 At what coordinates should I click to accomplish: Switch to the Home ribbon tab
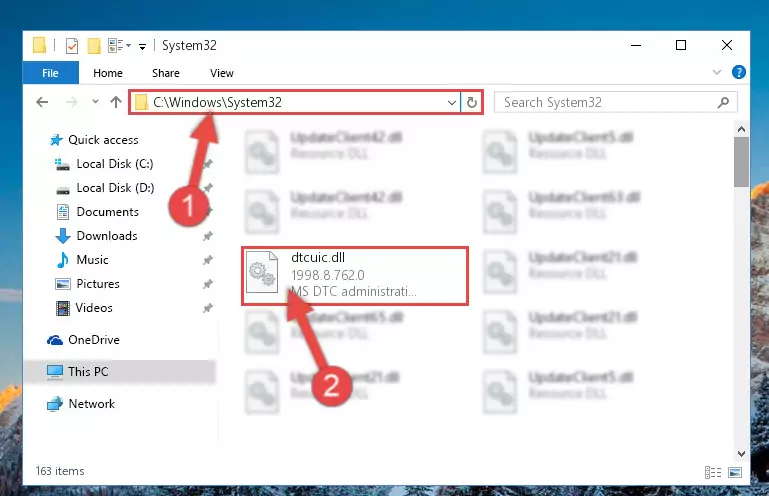108,73
